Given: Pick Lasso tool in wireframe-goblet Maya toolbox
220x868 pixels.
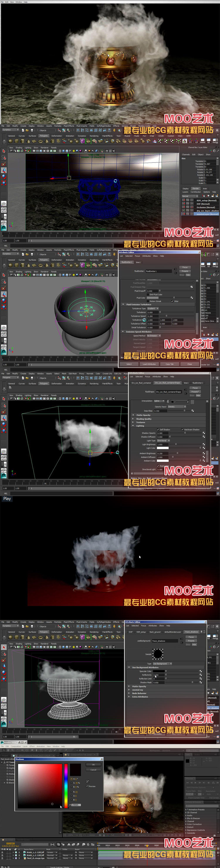Looking at the screenshot, I should pos(4,158).
